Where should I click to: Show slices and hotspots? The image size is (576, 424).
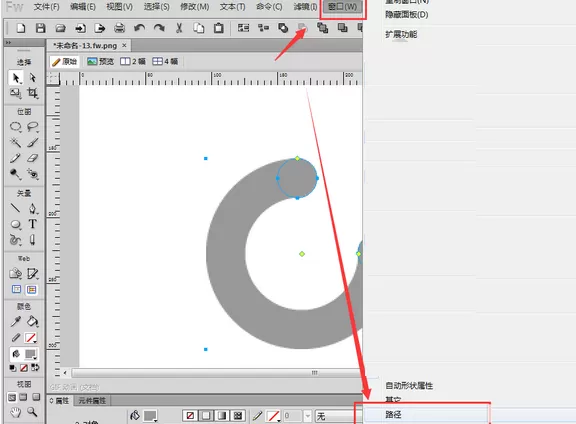pos(32,290)
